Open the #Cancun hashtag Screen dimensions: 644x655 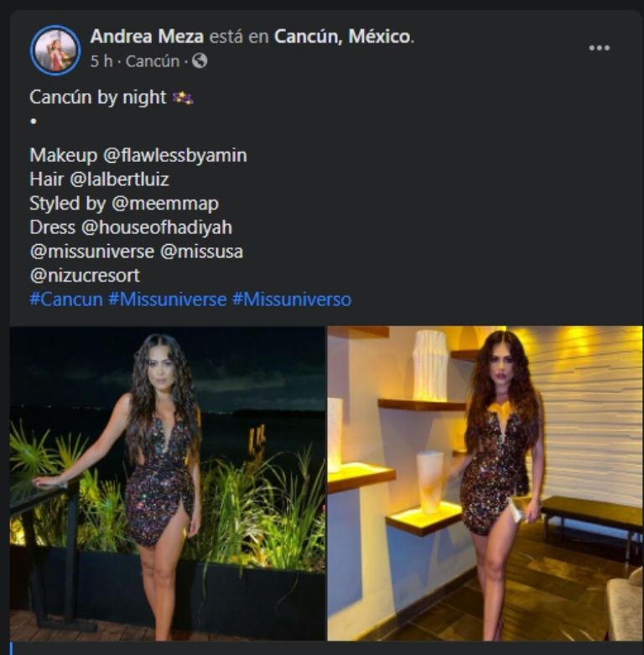66,299
